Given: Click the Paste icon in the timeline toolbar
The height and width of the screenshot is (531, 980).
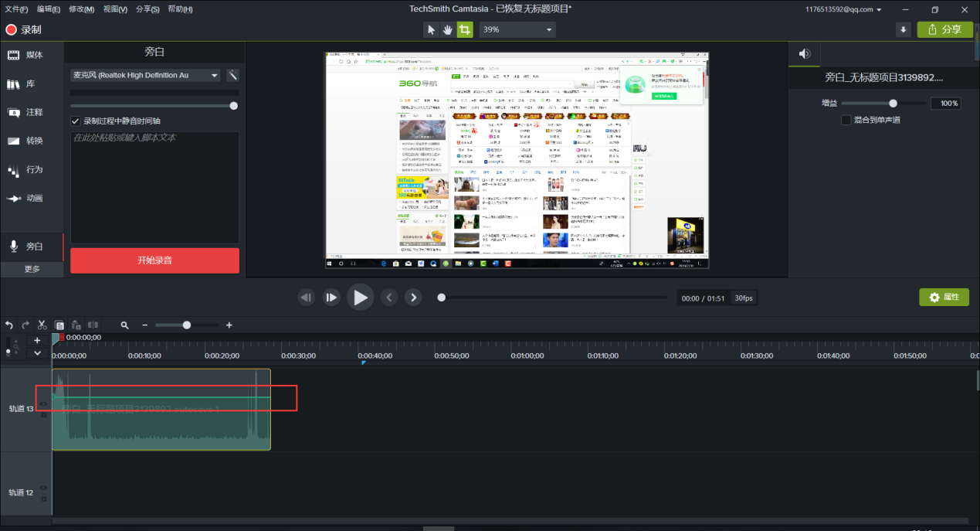Looking at the screenshot, I should [x=77, y=325].
